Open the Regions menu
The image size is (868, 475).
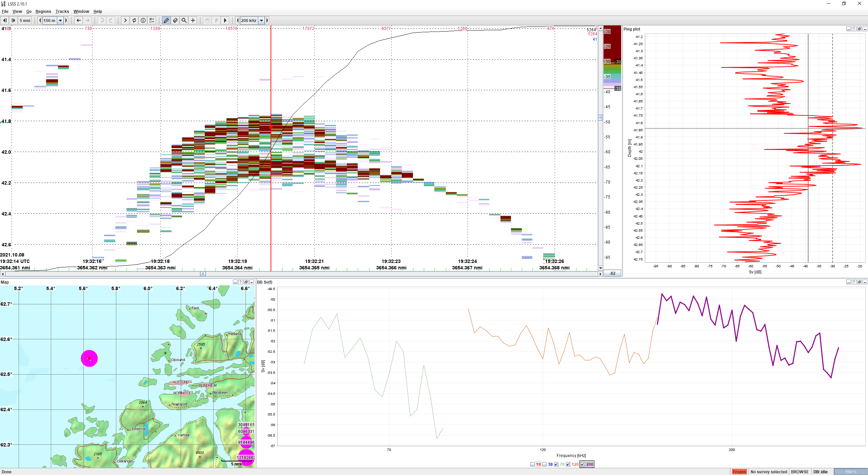43,11
